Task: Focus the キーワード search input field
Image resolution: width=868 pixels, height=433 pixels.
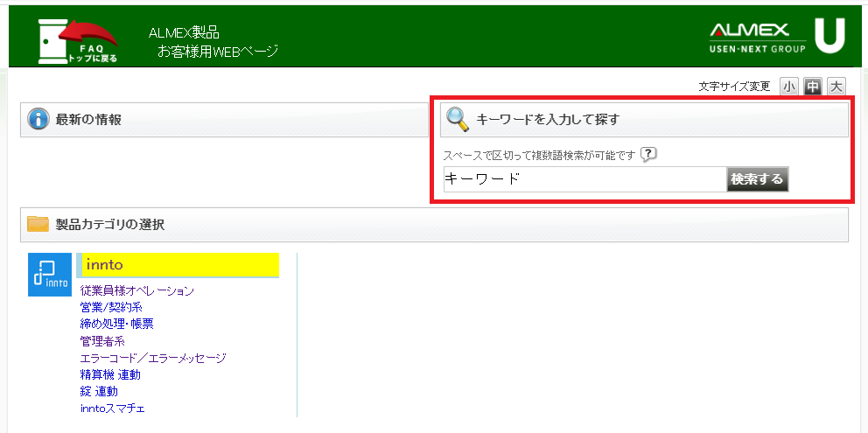Action: (584, 179)
